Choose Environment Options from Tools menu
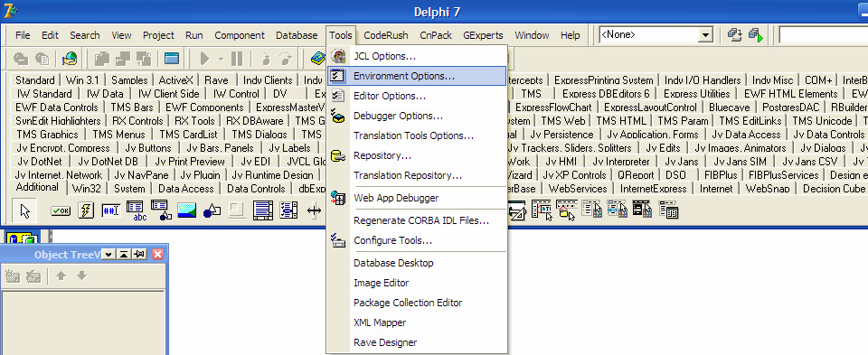 [x=416, y=76]
